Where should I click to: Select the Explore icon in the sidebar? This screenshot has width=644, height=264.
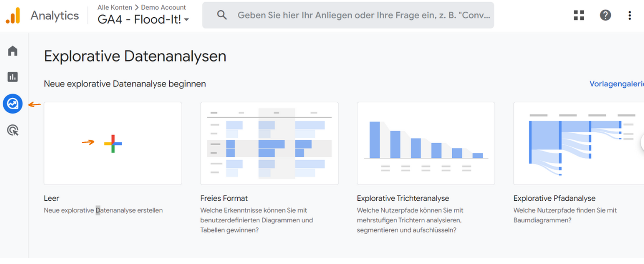(13, 103)
